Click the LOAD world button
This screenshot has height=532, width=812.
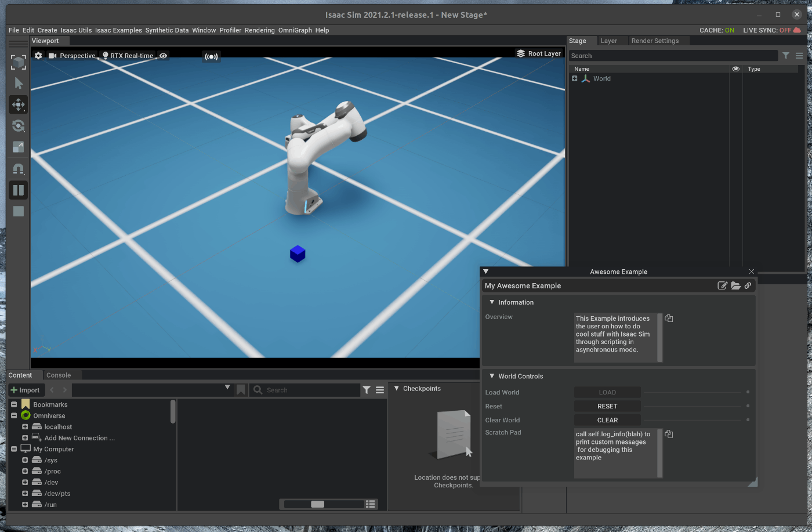607,392
